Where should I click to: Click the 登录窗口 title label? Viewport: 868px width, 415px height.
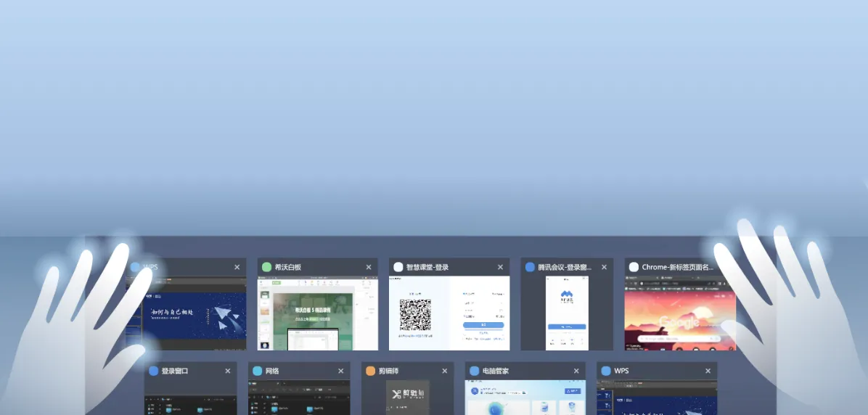tap(175, 371)
